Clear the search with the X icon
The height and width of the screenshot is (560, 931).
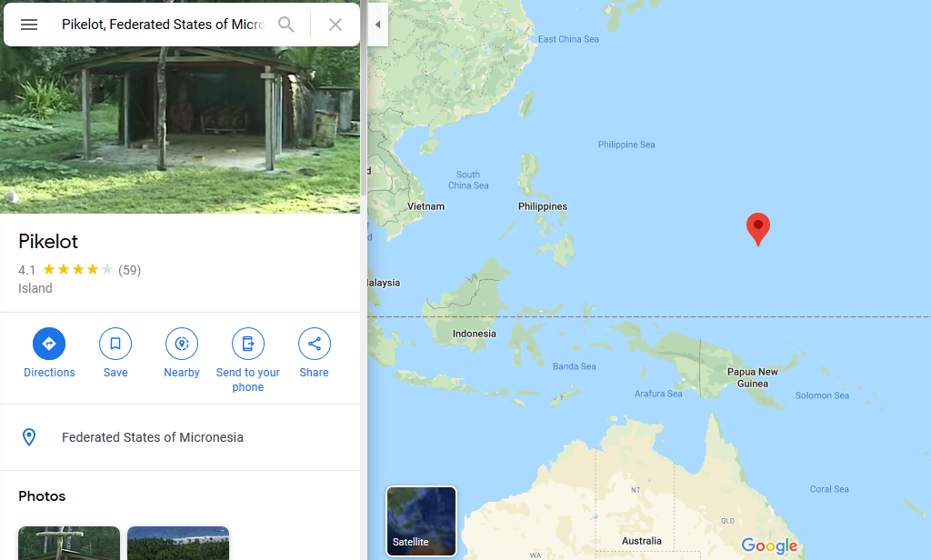pos(335,25)
